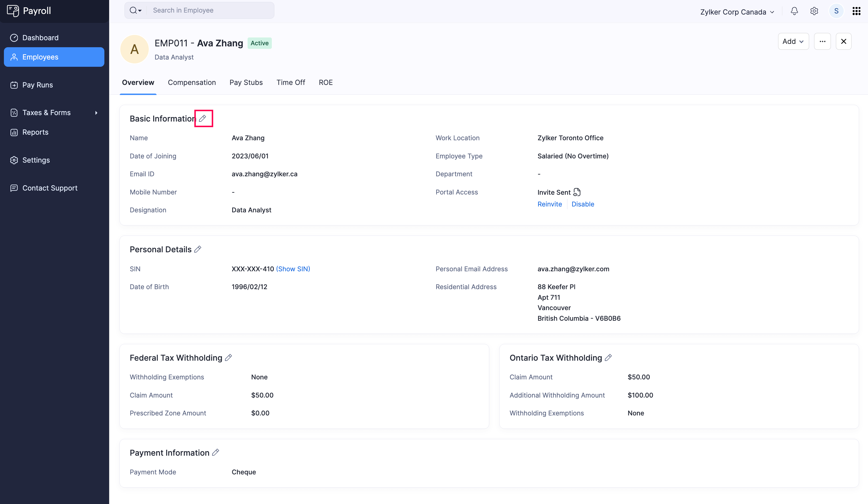Open the apps grid launcher
Viewport: 868px width, 504px height.
(857, 11)
